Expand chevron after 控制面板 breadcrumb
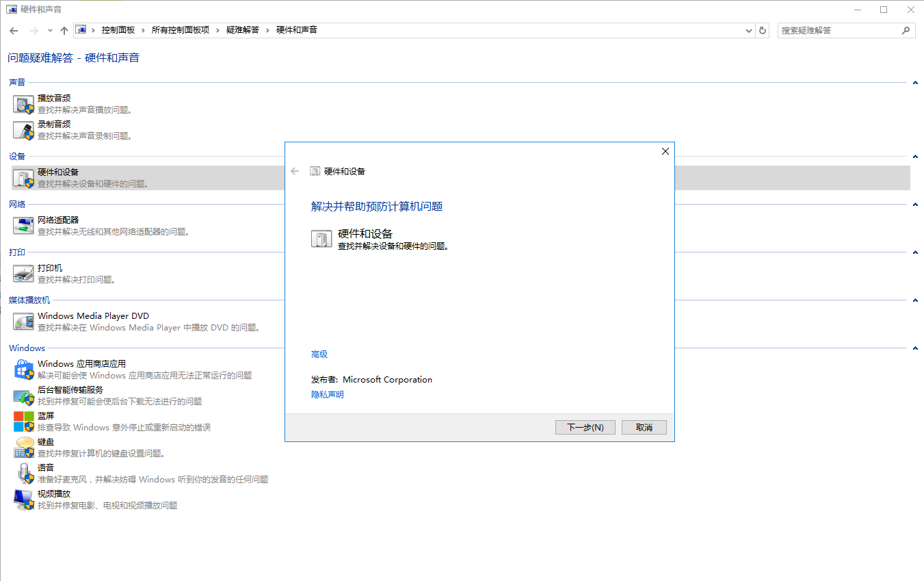This screenshot has height=581, width=924. click(144, 30)
